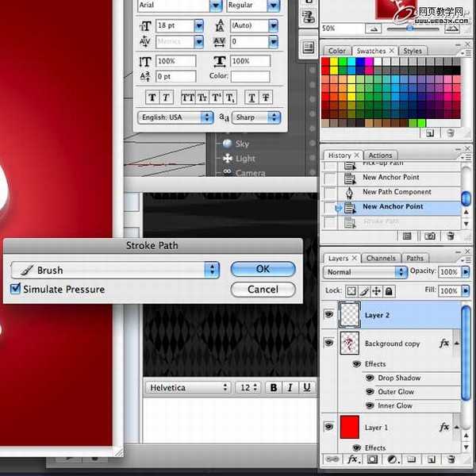
Task: Open the Brush tool dropdown in Stroke Path
Action: (x=211, y=270)
